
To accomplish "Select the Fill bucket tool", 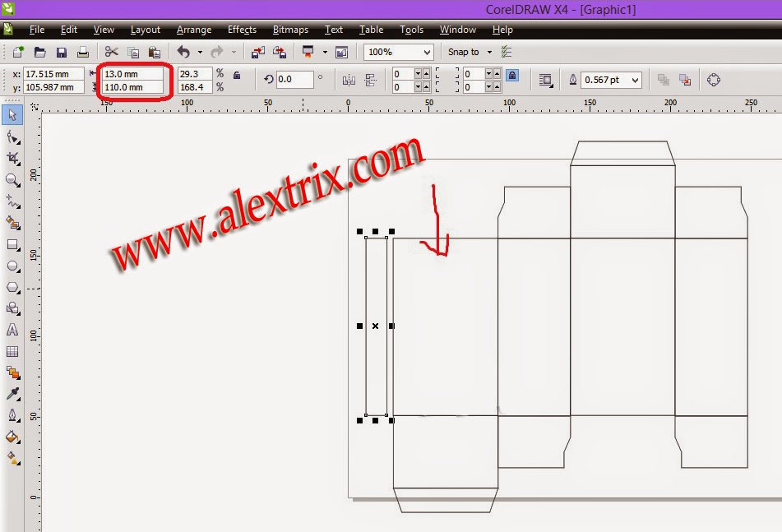I will pyautogui.click(x=13, y=437).
